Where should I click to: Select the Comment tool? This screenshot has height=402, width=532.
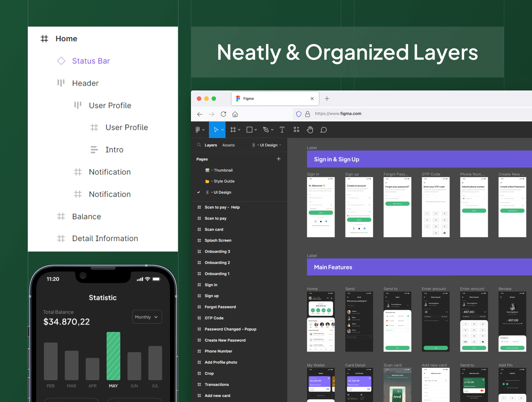coord(324,130)
